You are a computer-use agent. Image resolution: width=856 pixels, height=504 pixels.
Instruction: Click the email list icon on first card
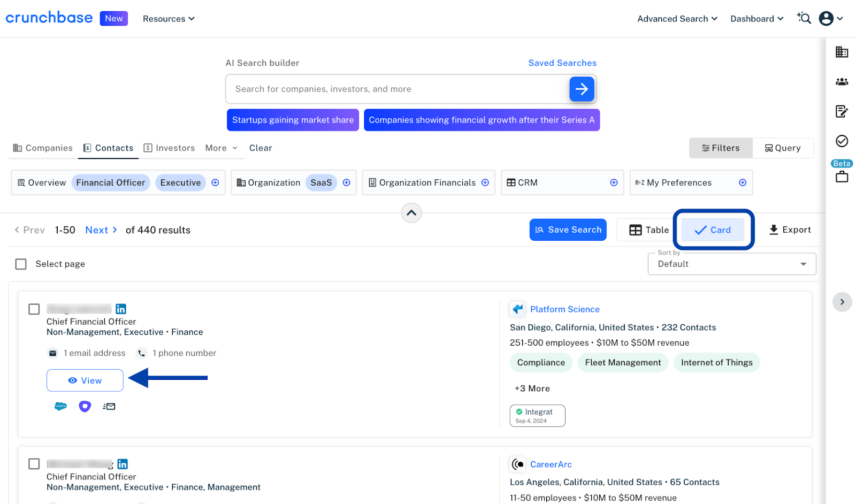109,407
